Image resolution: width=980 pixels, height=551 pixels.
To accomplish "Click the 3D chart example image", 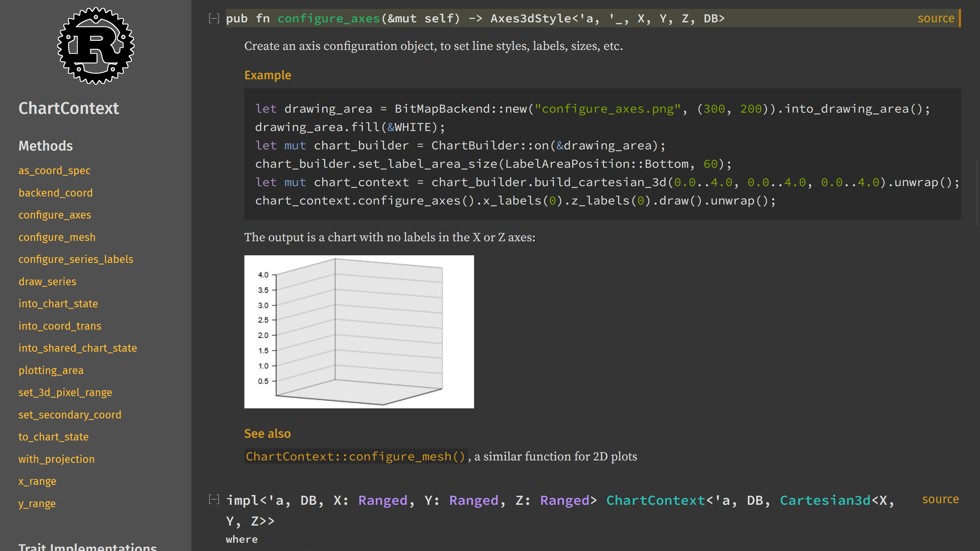I will coord(359,332).
